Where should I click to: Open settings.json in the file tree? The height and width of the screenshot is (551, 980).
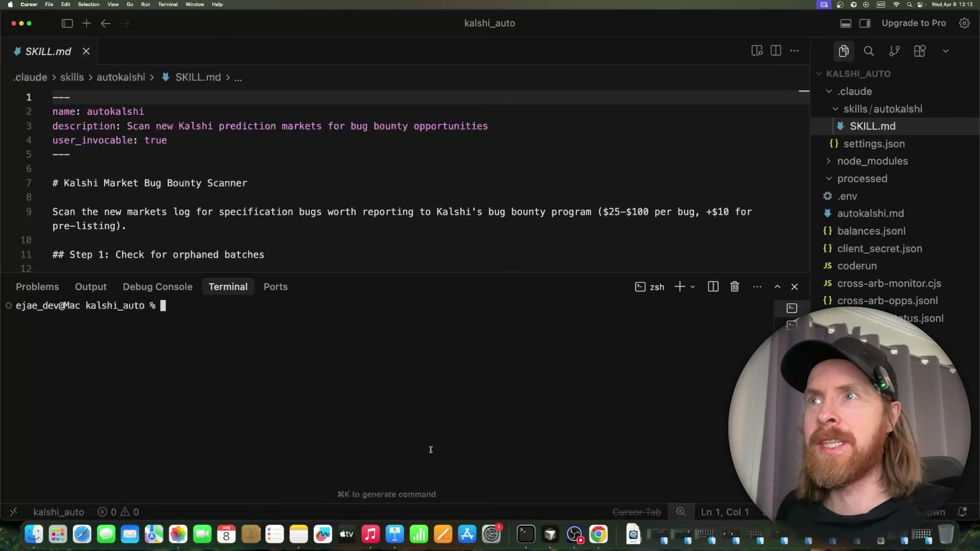tap(874, 144)
